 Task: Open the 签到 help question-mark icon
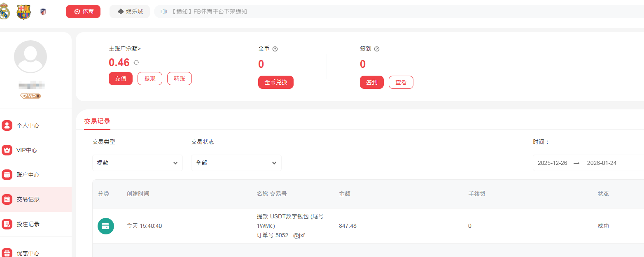pyautogui.click(x=376, y=49)
